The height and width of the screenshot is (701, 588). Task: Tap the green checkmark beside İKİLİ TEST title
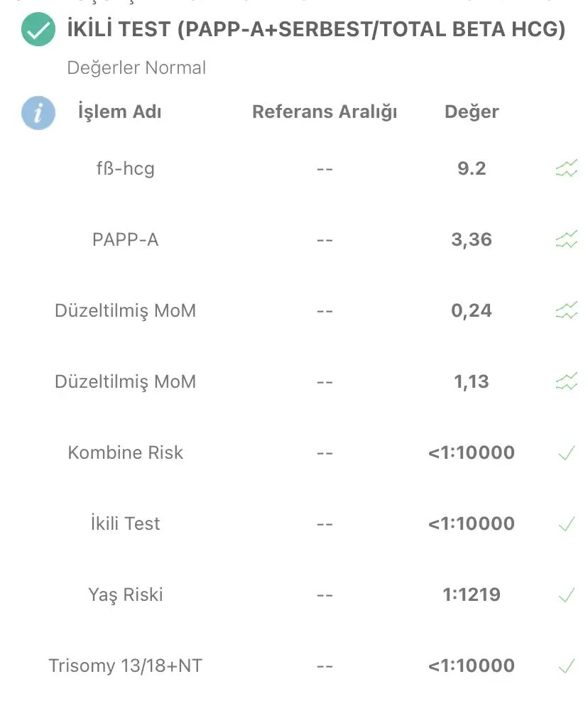38,30
